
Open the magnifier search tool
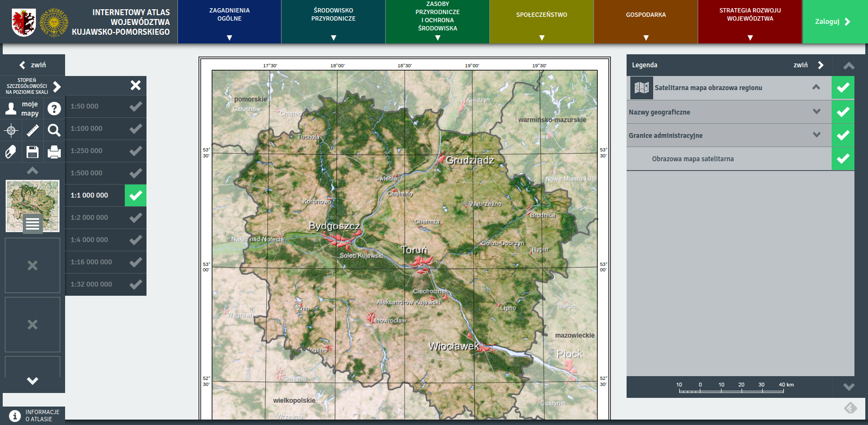tap(54, 130)
